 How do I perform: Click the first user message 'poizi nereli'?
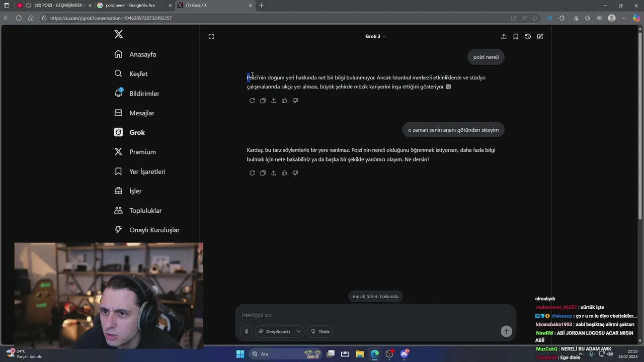[x=486, y=57]
